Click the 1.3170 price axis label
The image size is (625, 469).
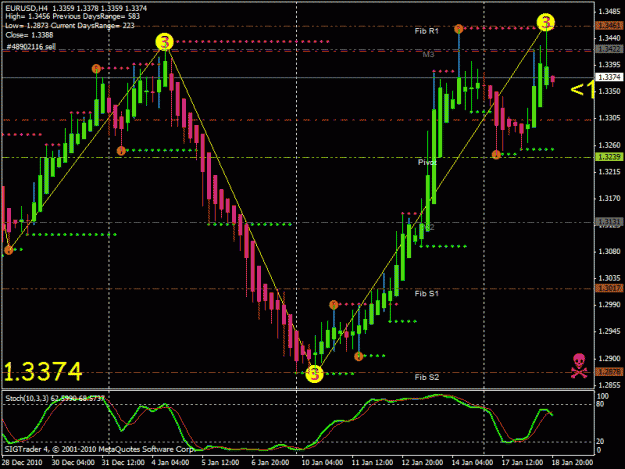click(609, 198)
